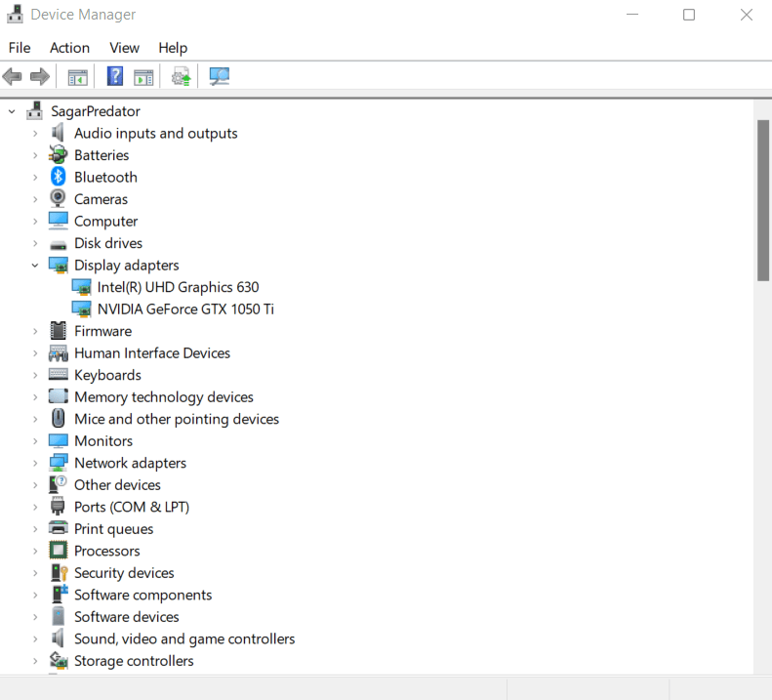The image size is (772, 700).
Task: Click the Print queues printer icon
Action: (x=59, y=527)
